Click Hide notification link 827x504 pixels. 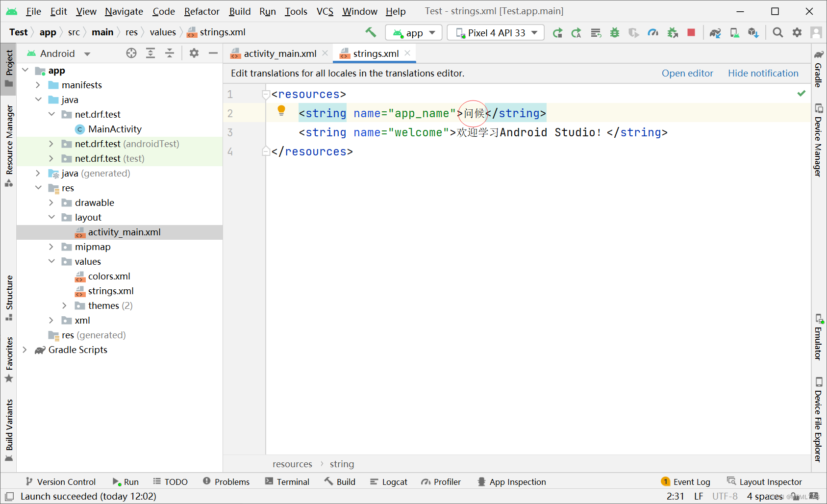pyautogui.click(x=763, y=73)
